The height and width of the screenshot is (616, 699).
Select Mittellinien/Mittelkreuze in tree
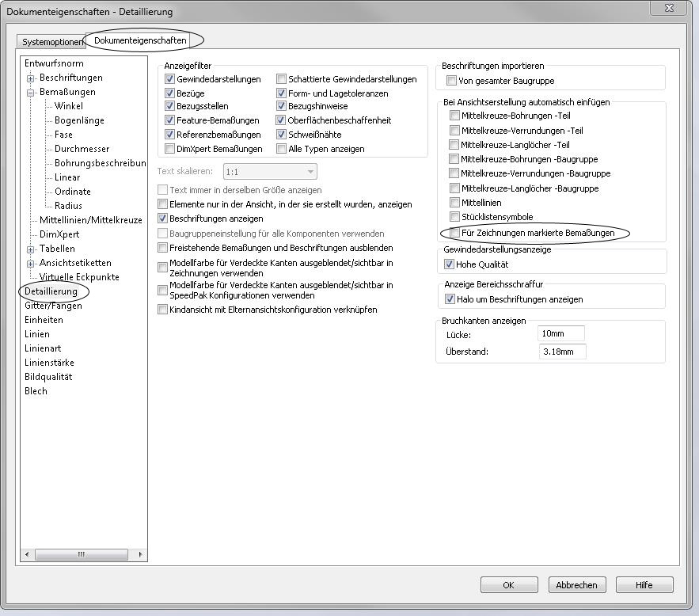click(90, 220)
